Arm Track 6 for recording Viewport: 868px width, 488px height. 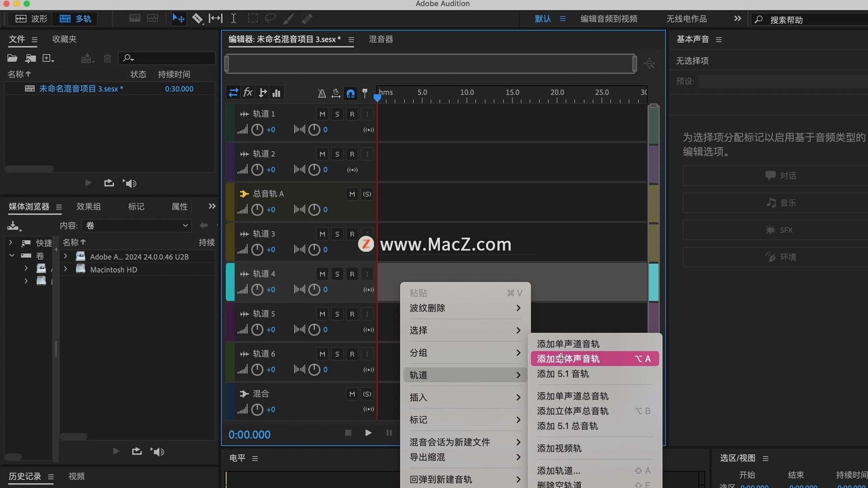352,354
